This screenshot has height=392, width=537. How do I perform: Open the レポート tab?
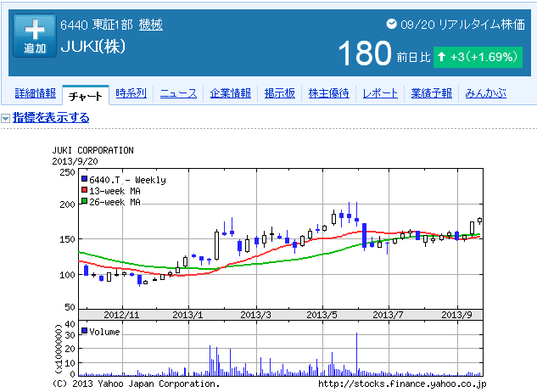pos(380,93)
